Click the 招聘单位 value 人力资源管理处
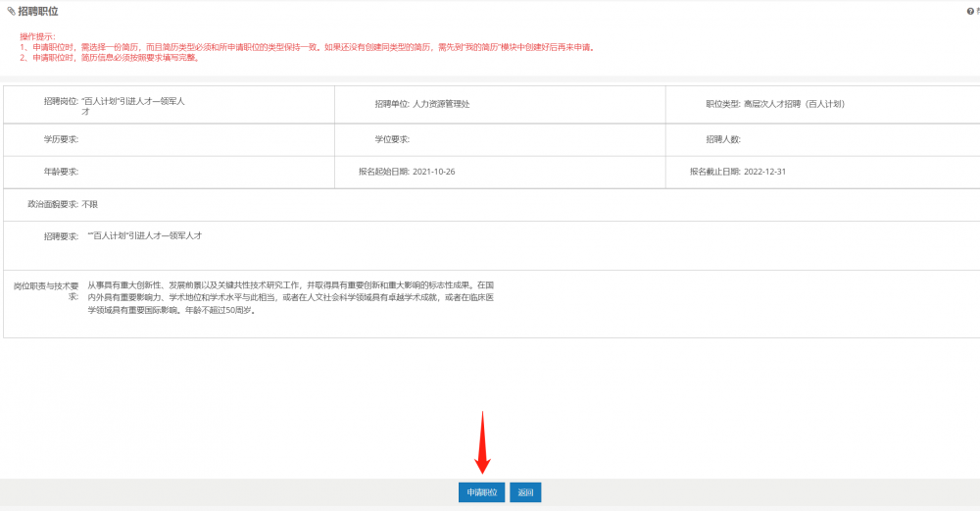The width and height of the screenshot is (980, 511). [440, 104]
